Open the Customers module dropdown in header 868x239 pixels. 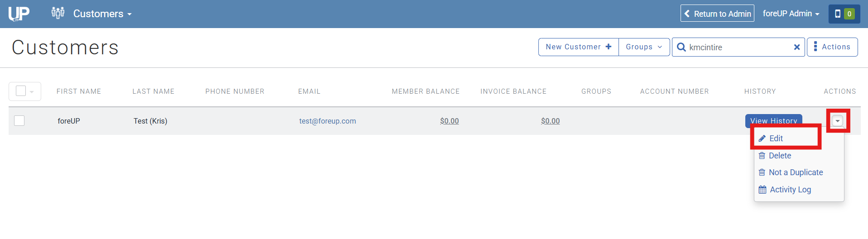click(102, 14)
